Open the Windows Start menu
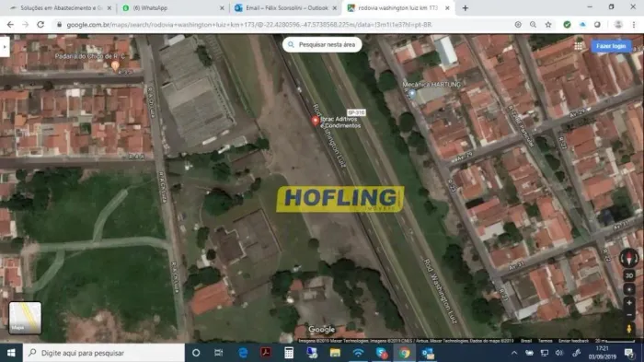Image resolution: width=644 pixels, height=362 pixels. pos(11,353)
